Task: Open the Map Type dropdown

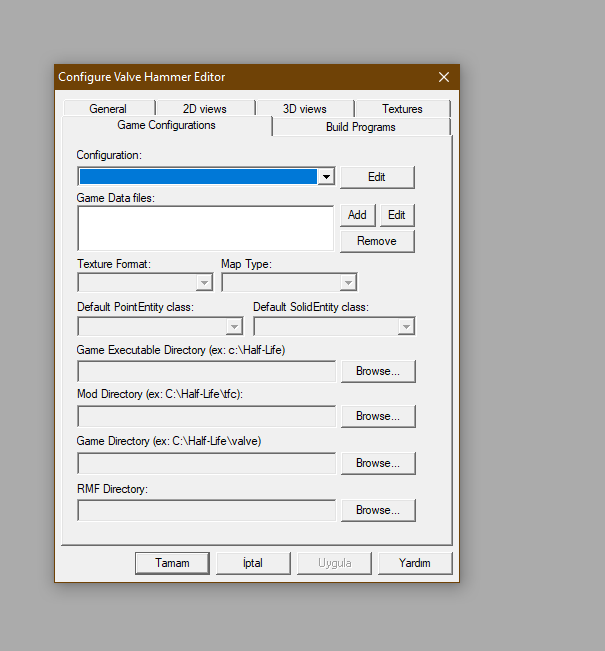Action: click(x=348, y=283)
